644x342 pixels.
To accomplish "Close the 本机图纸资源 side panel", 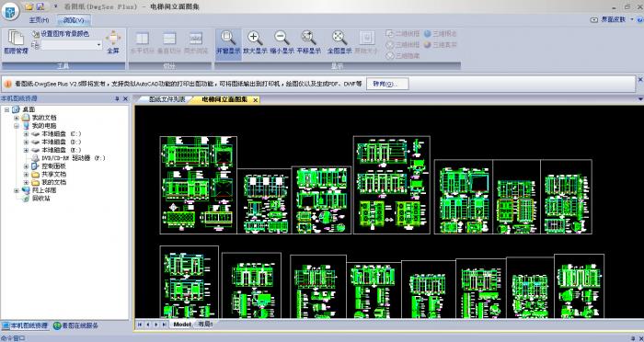I will [x=125, y=99].
